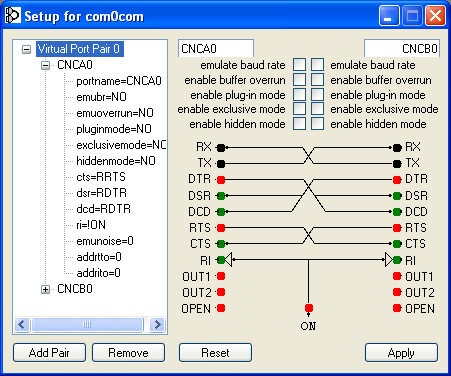Viewport: 451px width, 376px height.
Task: Click the Reset button
Action: [215, 352]
